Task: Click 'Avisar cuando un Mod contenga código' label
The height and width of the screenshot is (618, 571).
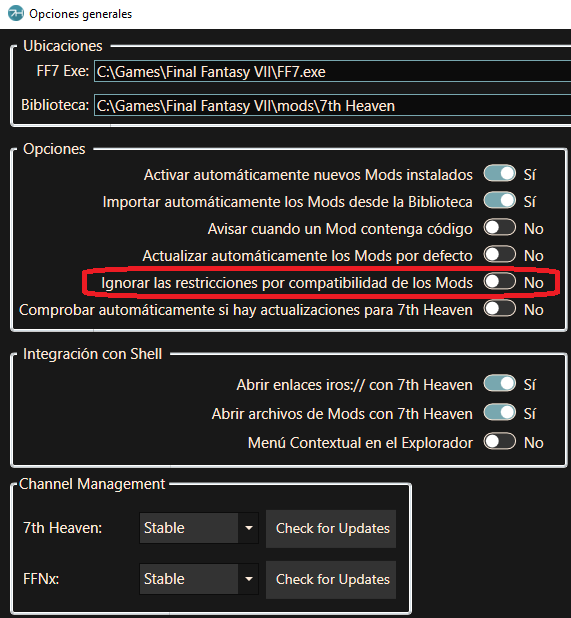Action: [x=340, y=229]
